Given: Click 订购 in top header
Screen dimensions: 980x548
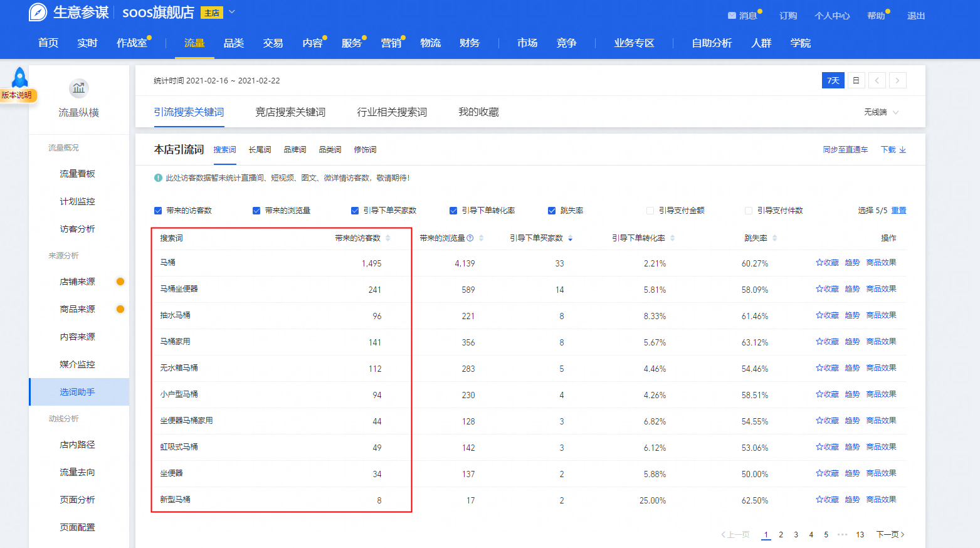Looking at the screenshot, I should (x=788, y=16).
